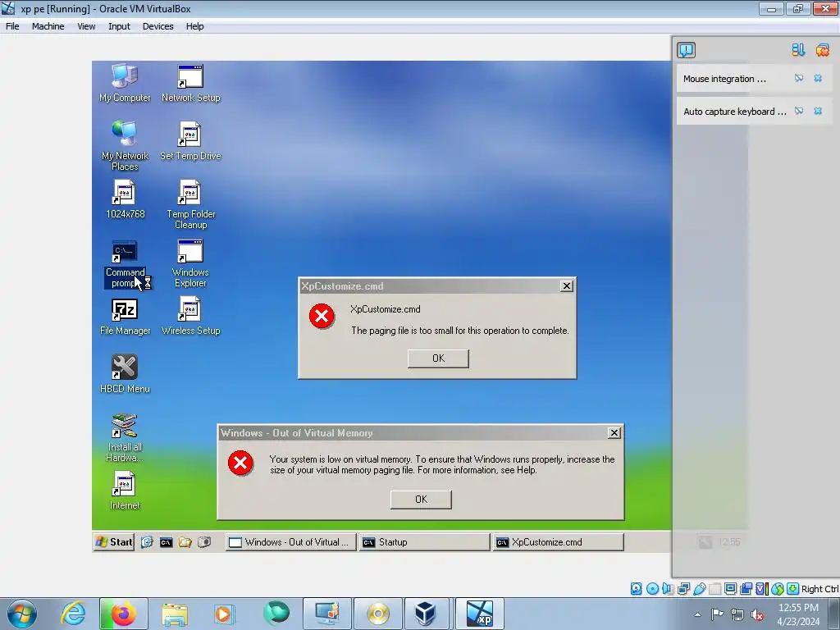Click the recording status icon
Image resolution: width=840 pixels, height=630 pixels.
click(746, 589)
